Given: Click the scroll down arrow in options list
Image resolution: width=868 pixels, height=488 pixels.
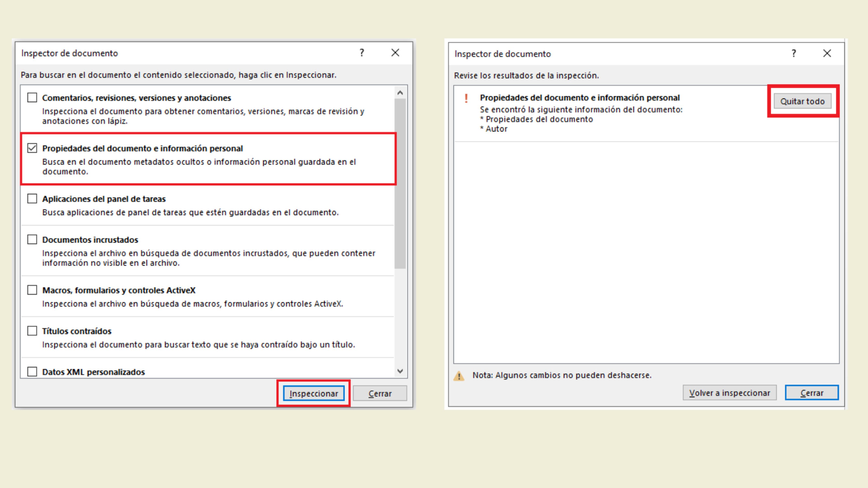Looking at the screenshot, I should pos(400,371).
